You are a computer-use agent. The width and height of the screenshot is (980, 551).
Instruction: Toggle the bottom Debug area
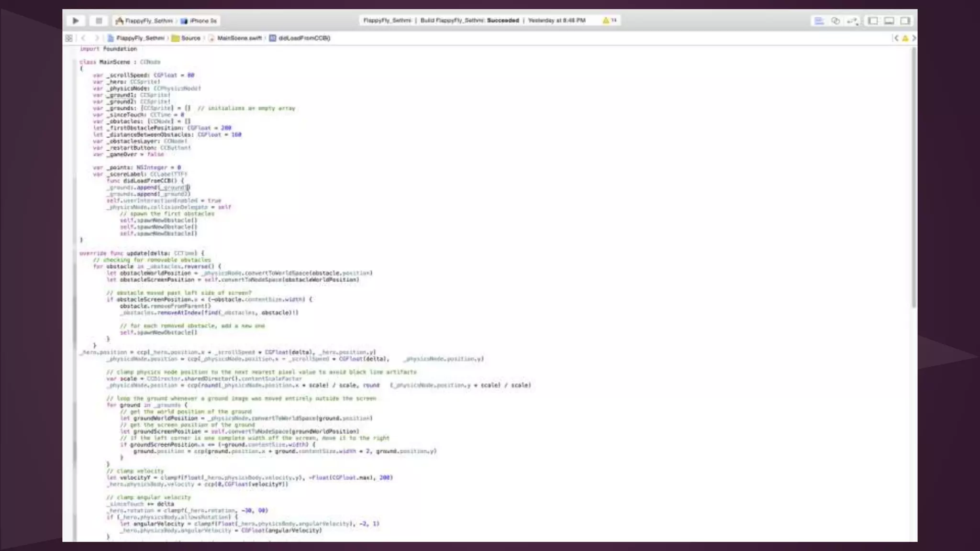pyautogui.click(x=889, y=21)
